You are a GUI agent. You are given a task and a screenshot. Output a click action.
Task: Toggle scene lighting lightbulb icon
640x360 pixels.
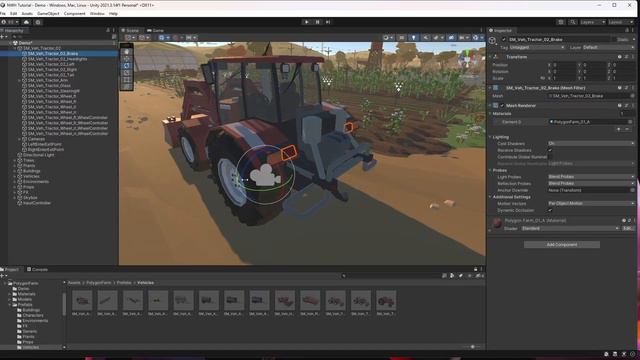click(413, 38)
